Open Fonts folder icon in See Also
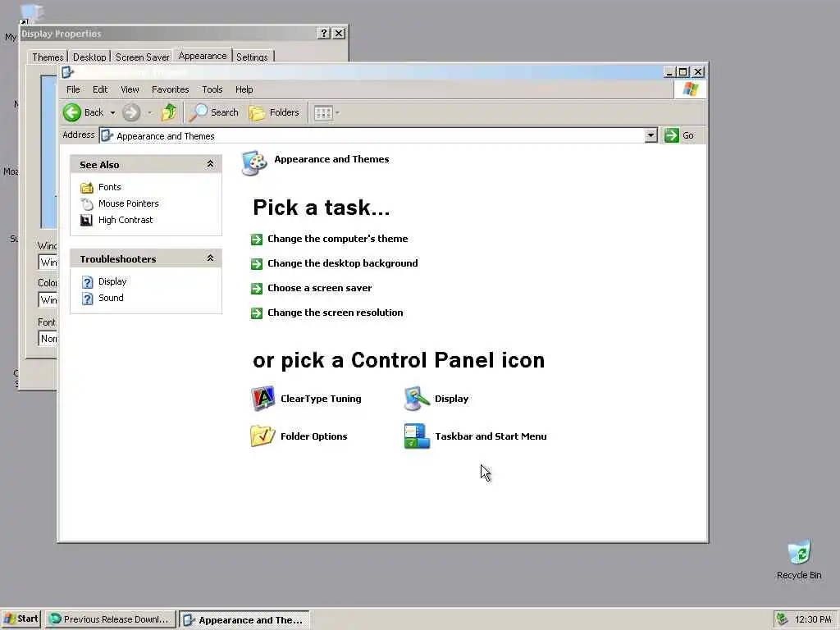Viewport: 840px width, 630px height. coord(87,188)
